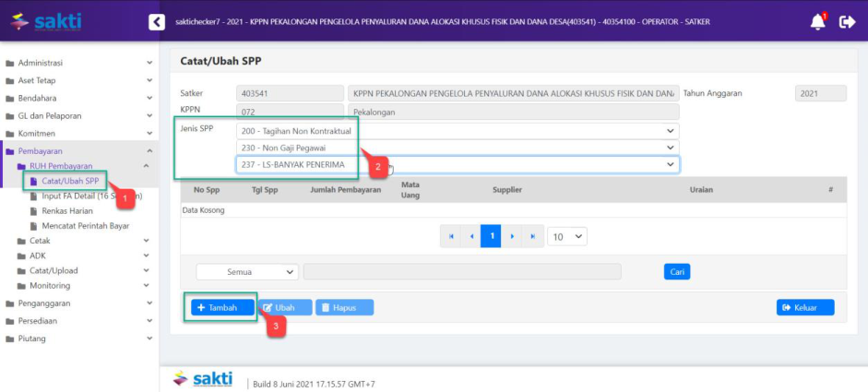868x392 pixels.
Task: Click the Cari search button
Action: 676,272
